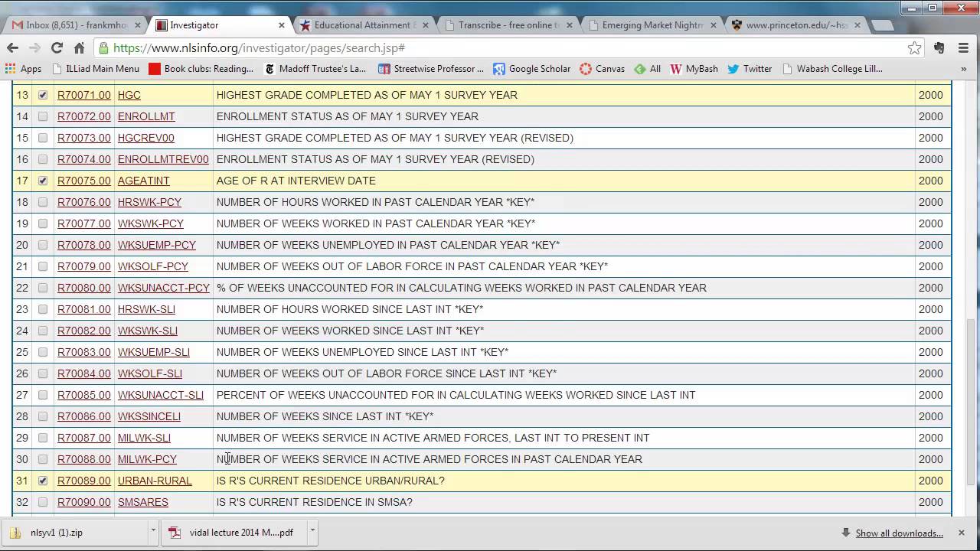Uncheck the HGC row 13 checkbox

point(43,95)
